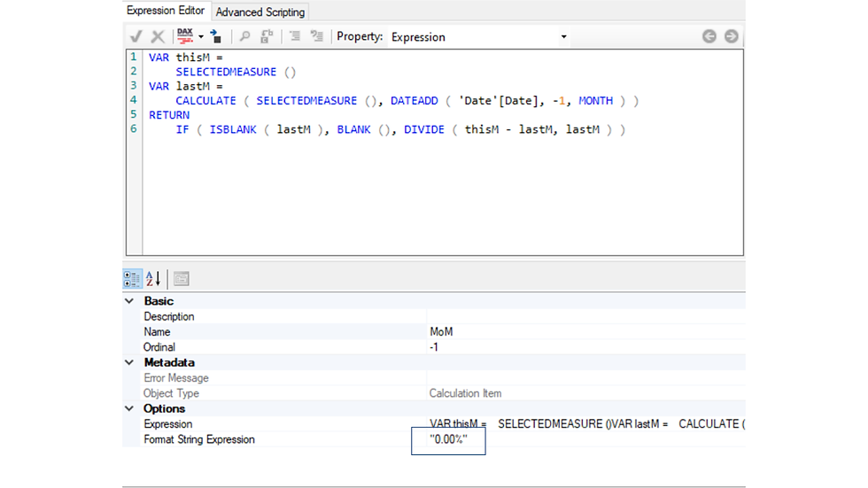Image resolution: width=868 pixels, height=488 pixels.
Task: Click line number 6 in gutter
Action: click(134, 129)
